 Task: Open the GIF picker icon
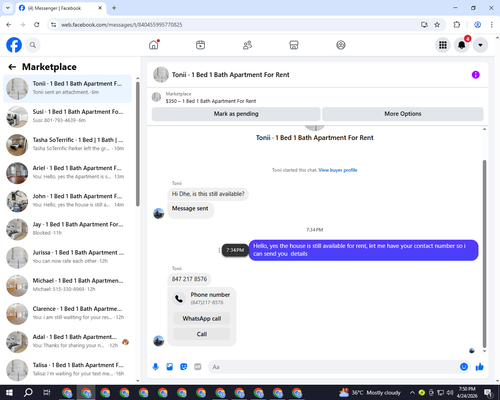click(x=198, y=367)
